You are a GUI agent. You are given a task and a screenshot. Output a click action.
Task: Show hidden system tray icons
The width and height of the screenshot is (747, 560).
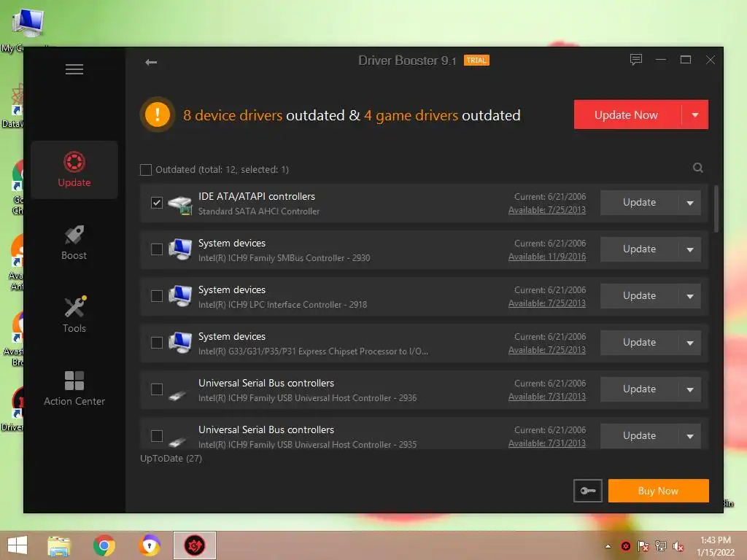click(608, 546)
